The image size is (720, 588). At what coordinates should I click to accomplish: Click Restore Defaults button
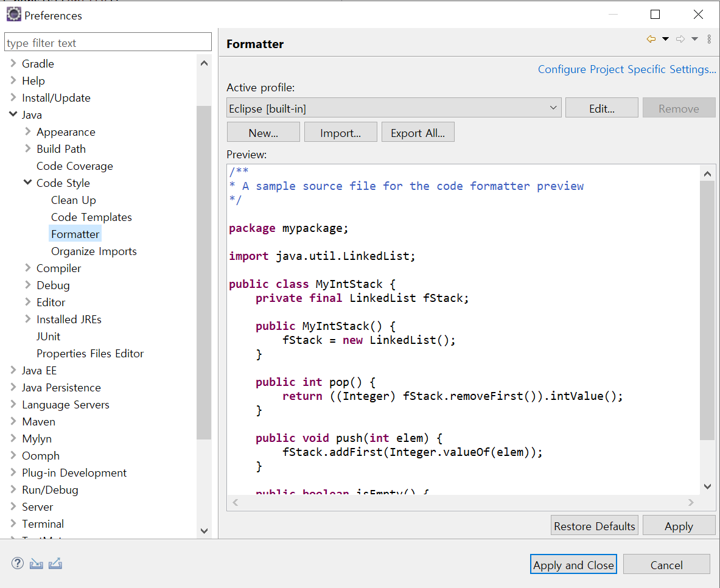(594, 525)
